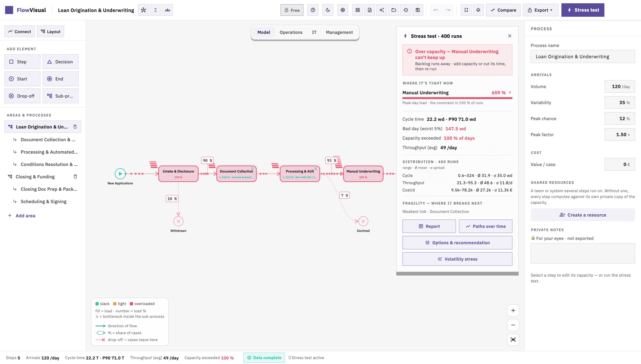The height and width of the screenshot is (364, 641).
Task: Click the zoom out minus button
Action: click(x=513, y=325)
